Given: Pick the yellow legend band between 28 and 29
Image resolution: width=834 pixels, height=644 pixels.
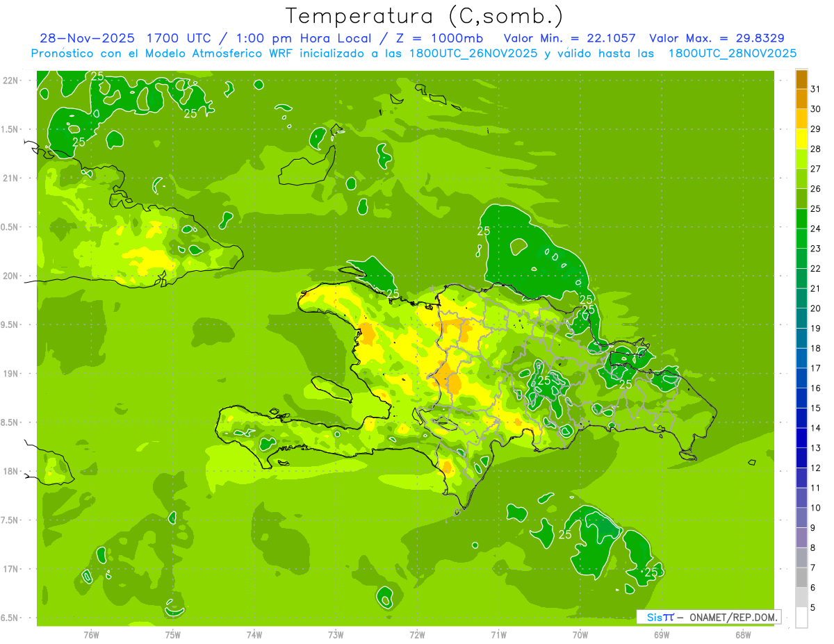Looking at the screenshot, I should (x=801, y=139).
